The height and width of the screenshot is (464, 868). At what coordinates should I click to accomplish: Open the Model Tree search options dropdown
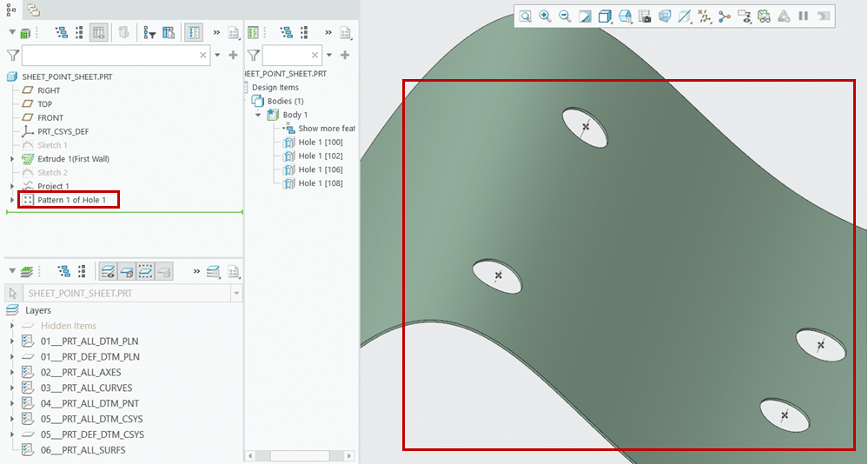click(217, 56)
